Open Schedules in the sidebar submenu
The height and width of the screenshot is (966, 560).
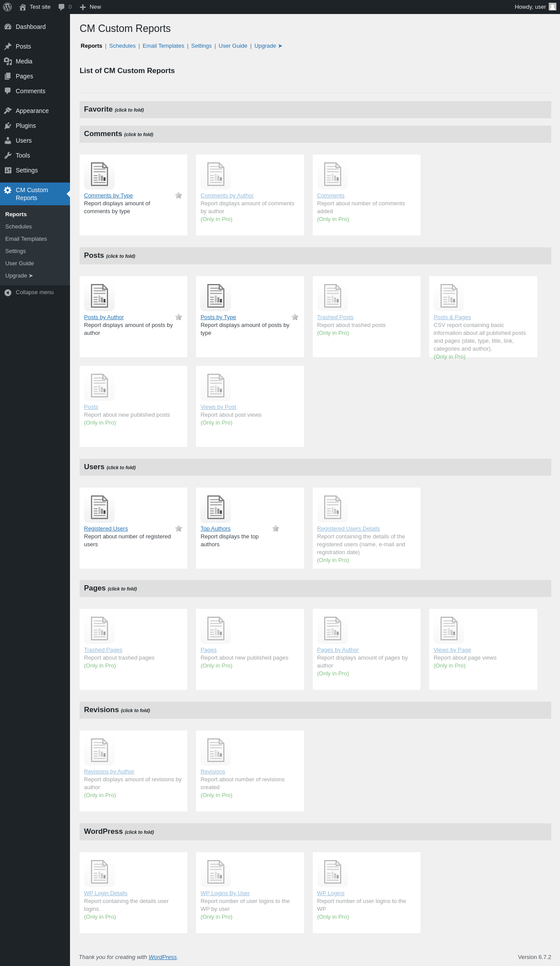35,227
